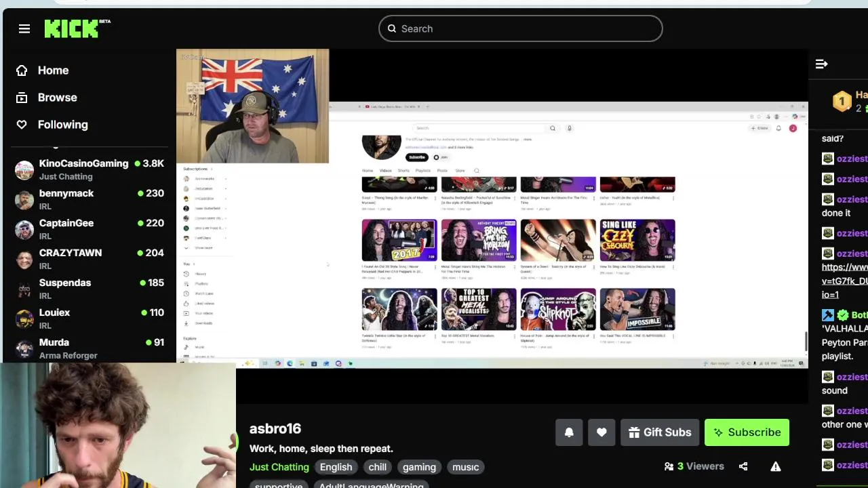Select the Videos tab on the streamed YouTube channel

pos(386,171)
